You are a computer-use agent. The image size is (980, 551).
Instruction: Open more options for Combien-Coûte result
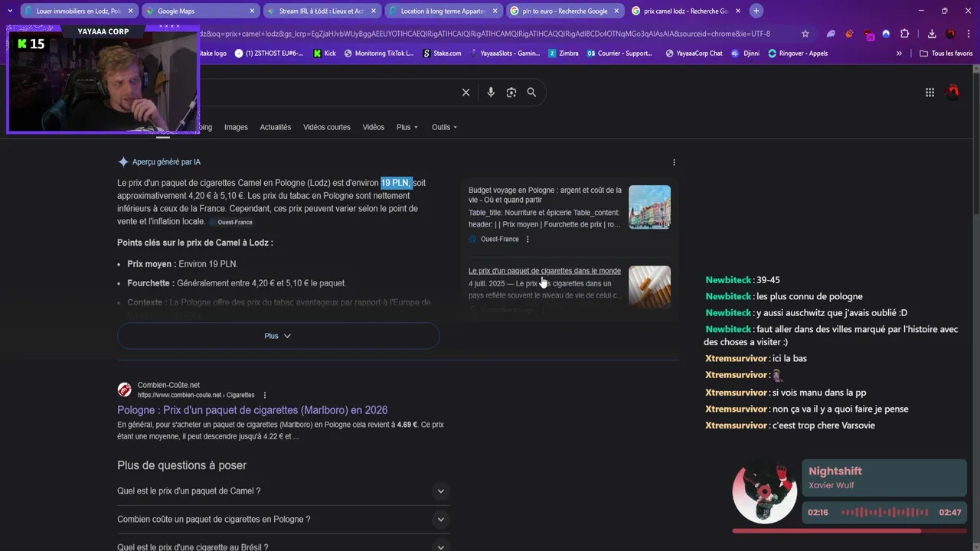tap(265, 396)
